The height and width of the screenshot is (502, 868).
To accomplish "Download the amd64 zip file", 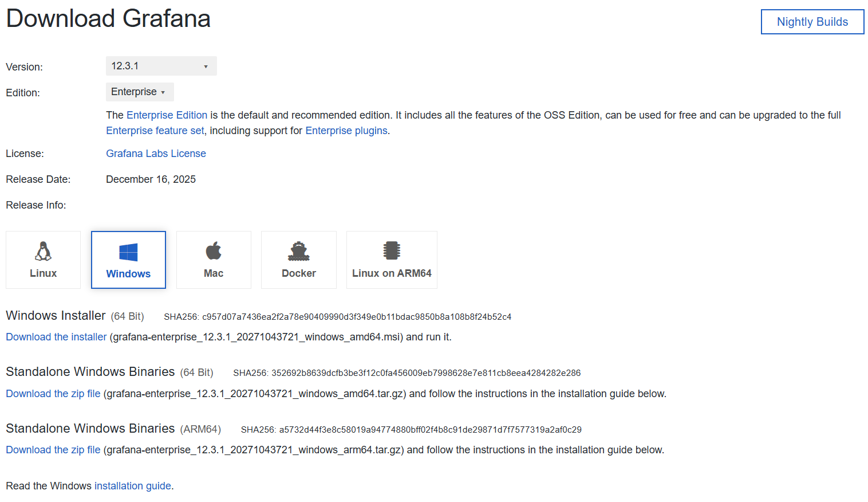I will point(53,394).
